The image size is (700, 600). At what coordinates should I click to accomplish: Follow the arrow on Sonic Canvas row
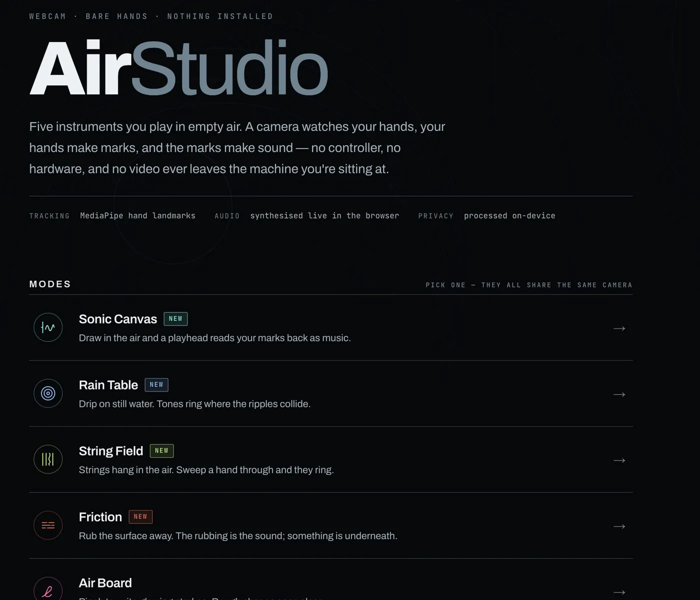click(x=619, y=328)
